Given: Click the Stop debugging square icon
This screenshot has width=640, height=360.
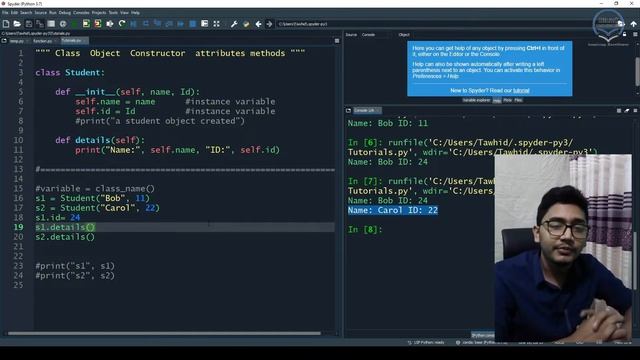Looking at the screenshot, I should (193, 24).
